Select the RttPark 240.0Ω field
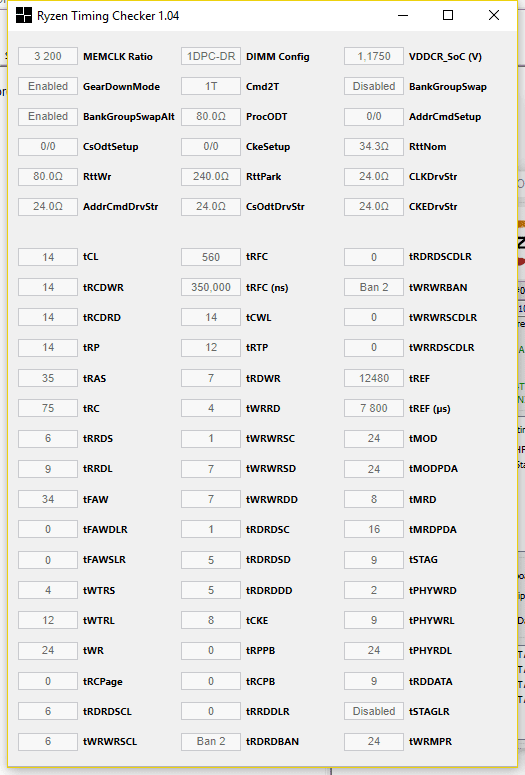Viewport: 525px width, 775px height. point(211,176)
